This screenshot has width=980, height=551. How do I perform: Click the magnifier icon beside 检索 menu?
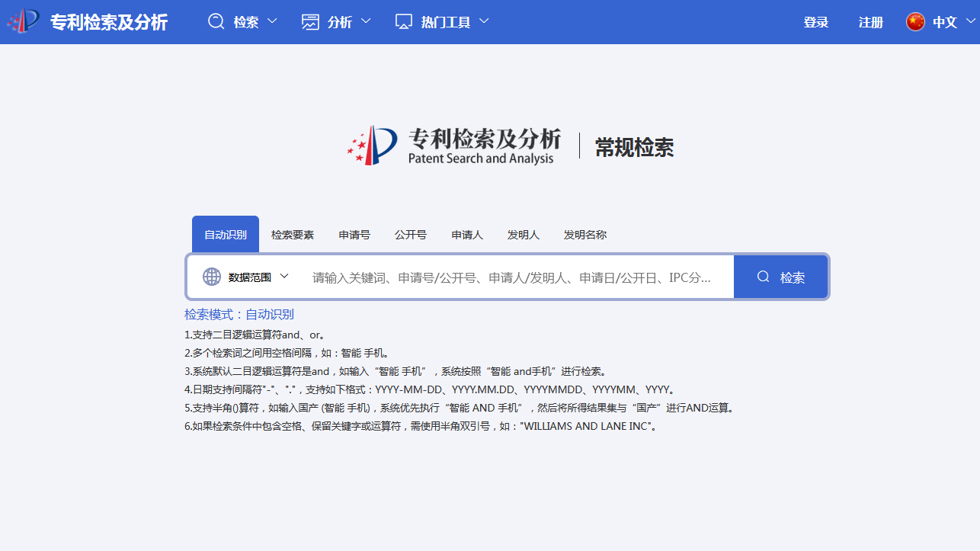[x=216, y=21]
